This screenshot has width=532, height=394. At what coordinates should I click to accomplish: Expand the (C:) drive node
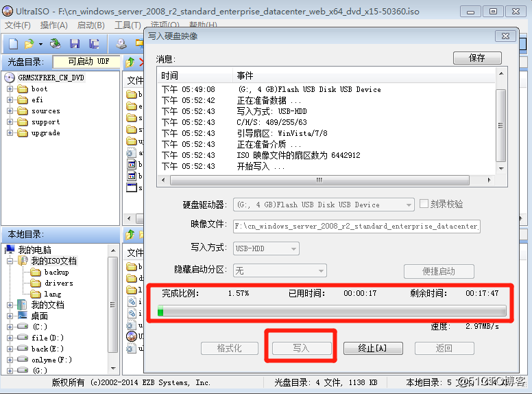(x=10, y=327)
